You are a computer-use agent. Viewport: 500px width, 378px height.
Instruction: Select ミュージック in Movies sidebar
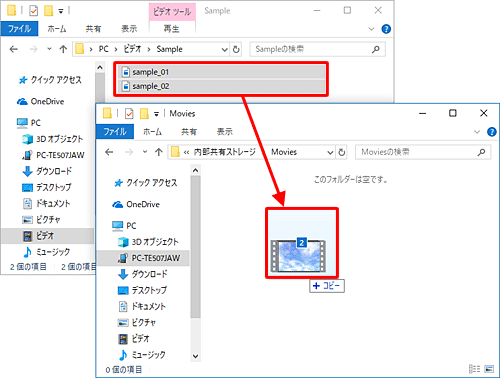point(142,355)
